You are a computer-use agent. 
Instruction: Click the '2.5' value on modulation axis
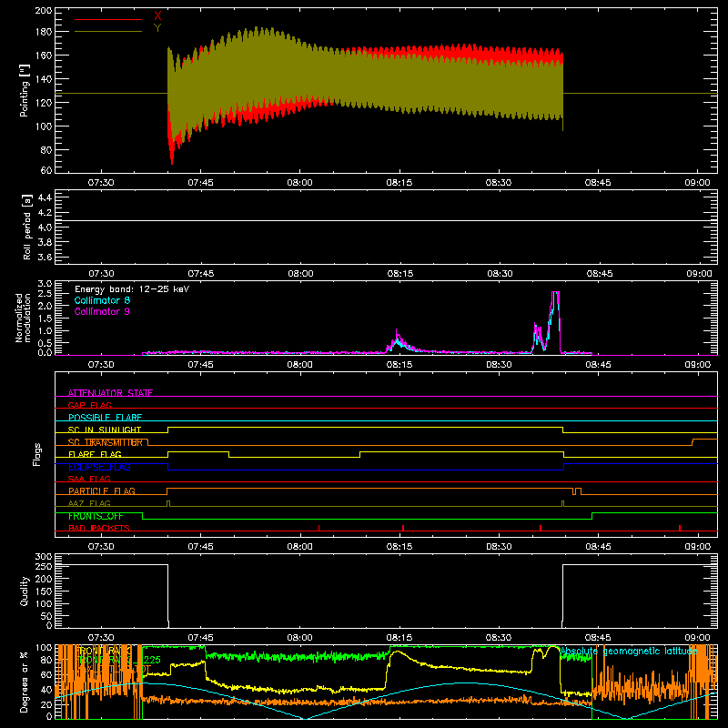45,294
